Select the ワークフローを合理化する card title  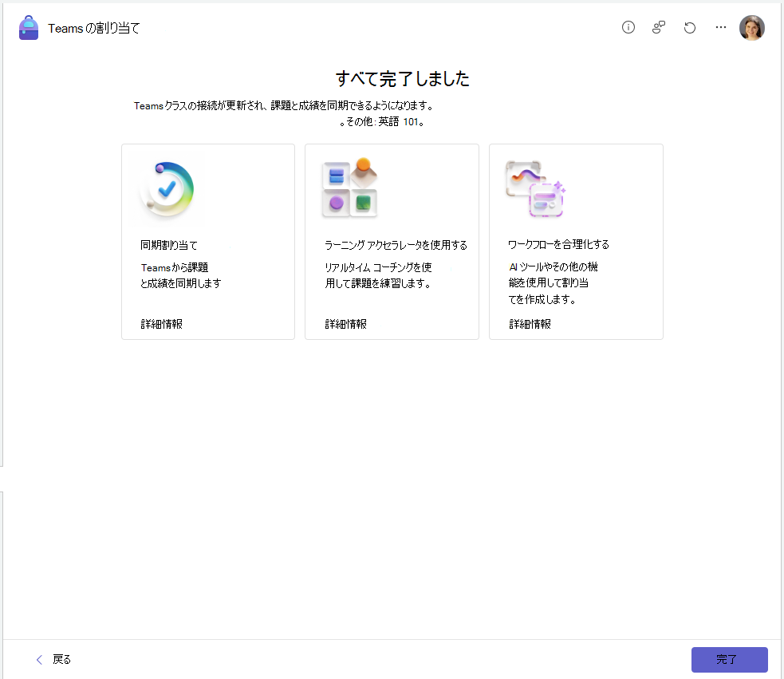[x=558, y=245]
